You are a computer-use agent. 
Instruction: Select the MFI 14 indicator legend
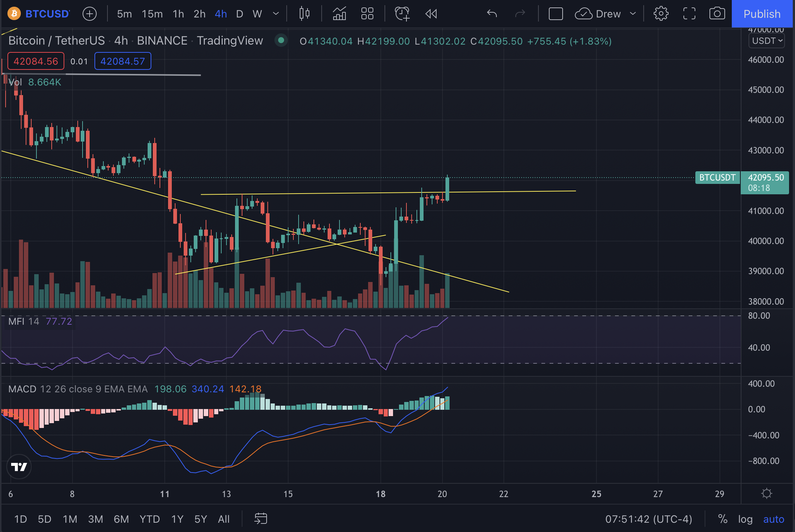[40, 321]
